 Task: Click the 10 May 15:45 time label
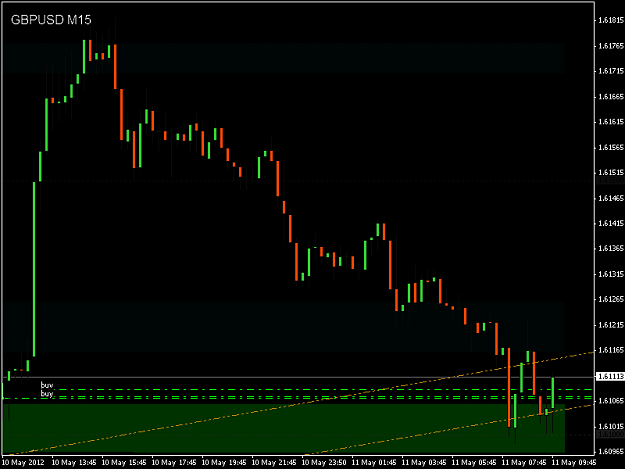point(124,462)
